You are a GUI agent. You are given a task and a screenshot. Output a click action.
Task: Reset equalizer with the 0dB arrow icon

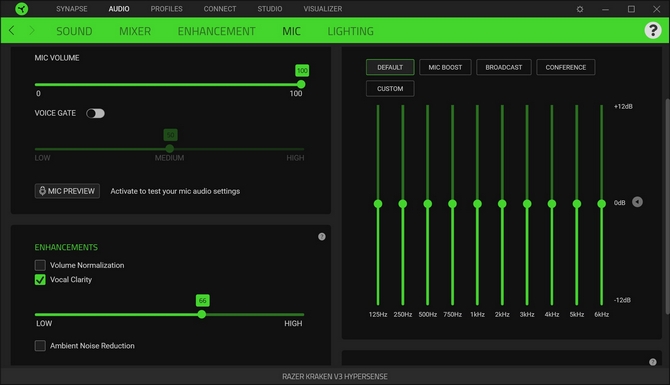(637, 202)
